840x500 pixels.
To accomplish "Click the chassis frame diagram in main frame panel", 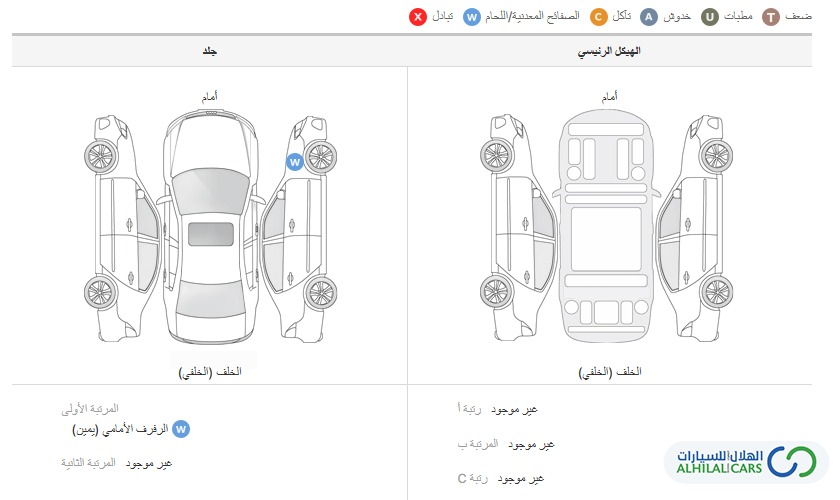I will (x=606, y=225).
